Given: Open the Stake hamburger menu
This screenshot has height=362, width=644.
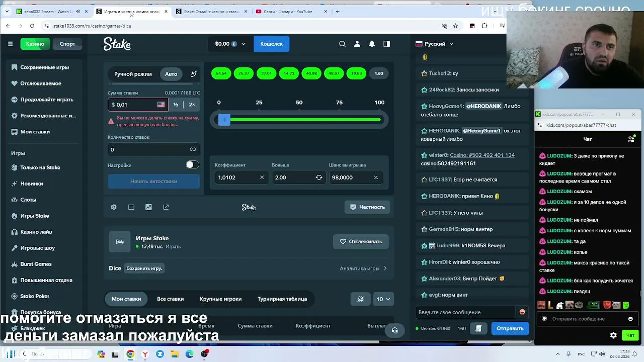Looking at the screenshot, I should 10,44.
